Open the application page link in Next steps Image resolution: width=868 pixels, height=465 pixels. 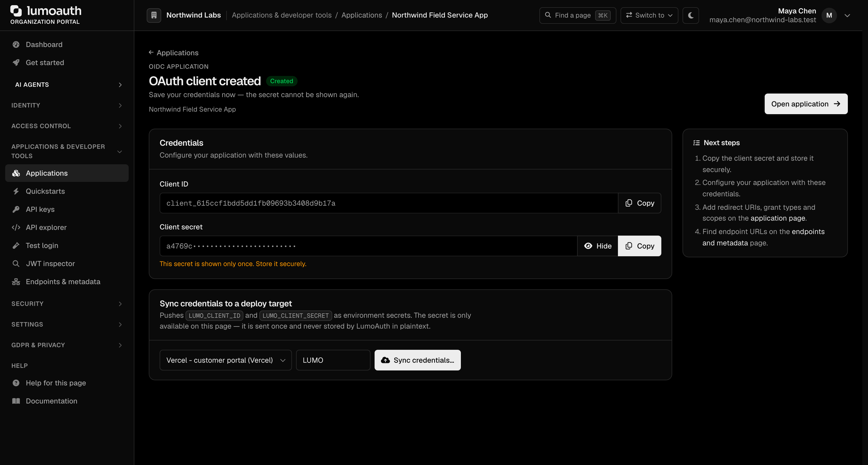tap(778, 218)
